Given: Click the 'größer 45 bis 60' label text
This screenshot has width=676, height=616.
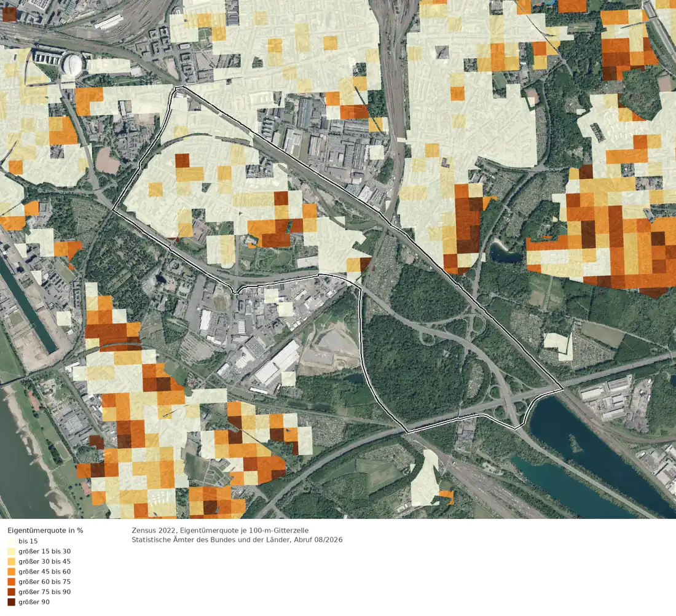Looking at the screenshot, I should (x=44, y=572).
